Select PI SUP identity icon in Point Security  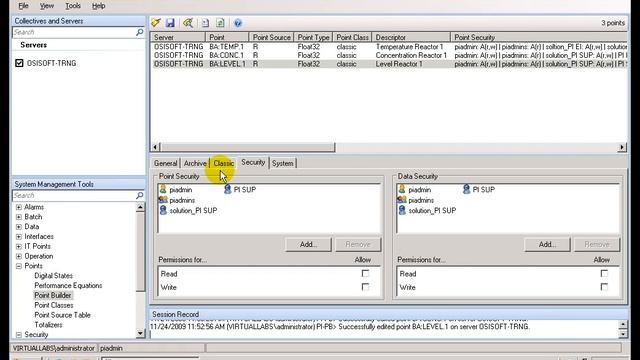tap(228, 189)
